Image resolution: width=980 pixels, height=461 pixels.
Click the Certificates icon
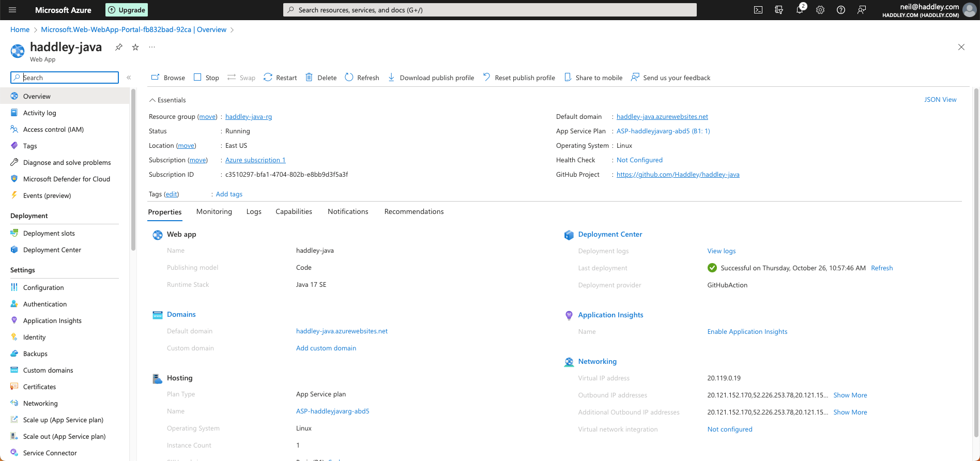coord(14,387)
